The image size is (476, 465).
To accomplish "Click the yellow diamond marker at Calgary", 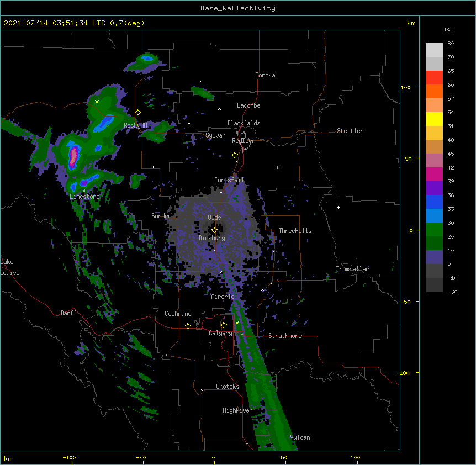I will (x=224, y=325).
